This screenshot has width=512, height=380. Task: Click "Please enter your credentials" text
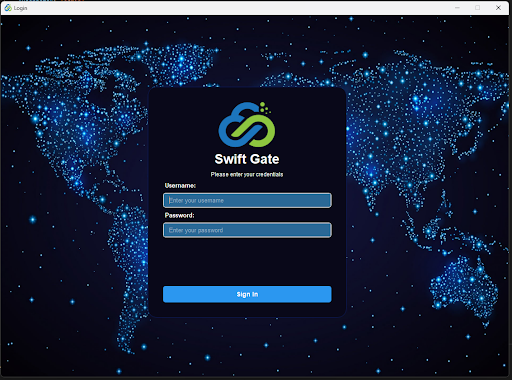point(247,174)
